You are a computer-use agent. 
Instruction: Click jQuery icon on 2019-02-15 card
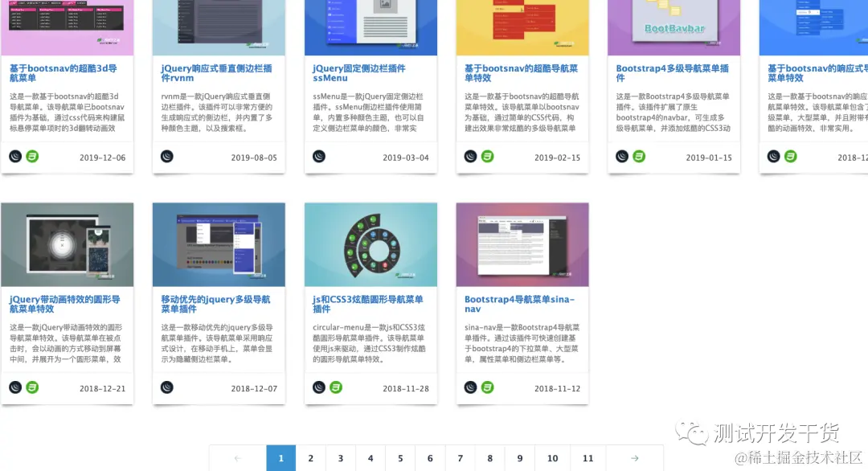pyautogui.click(x=470, y=157)
